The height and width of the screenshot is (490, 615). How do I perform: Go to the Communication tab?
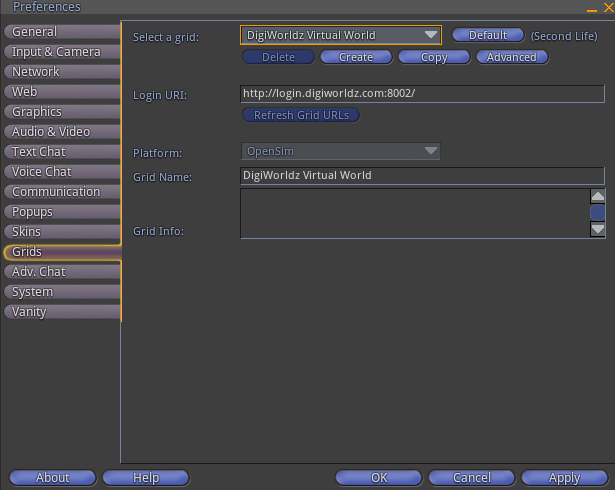[x=62, y=192]
